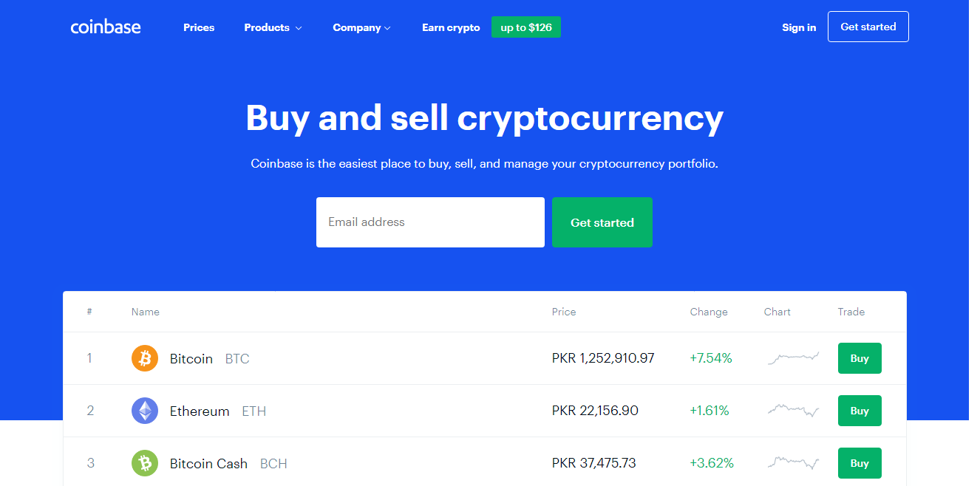Open the Prices page
The image size is (980, 486).
(x=199, y=27)
